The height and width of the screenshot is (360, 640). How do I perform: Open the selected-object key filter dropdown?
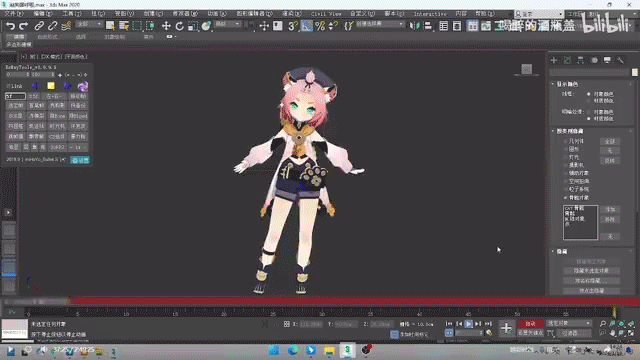coord(569,323)
